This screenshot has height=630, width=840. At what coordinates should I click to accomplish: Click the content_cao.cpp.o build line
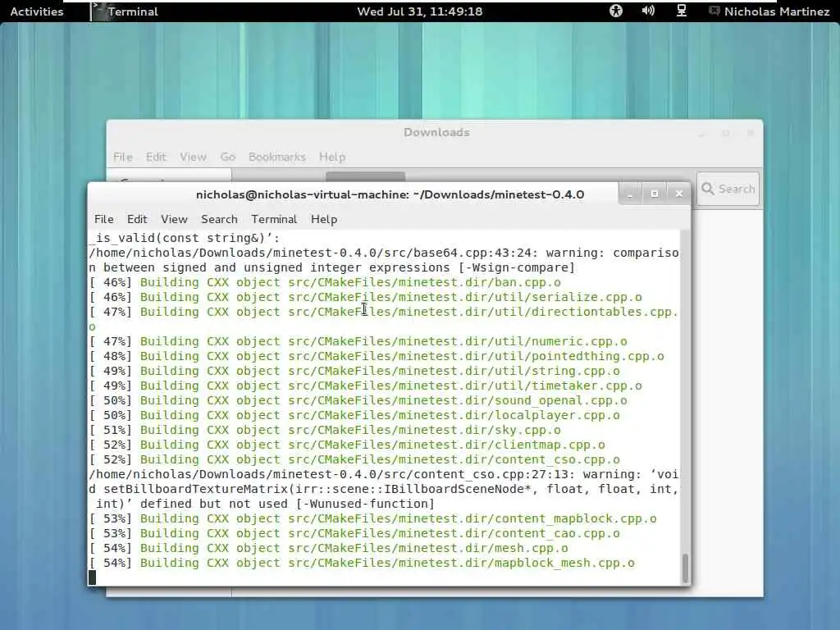pyautogui.click(x=354, y=533)
